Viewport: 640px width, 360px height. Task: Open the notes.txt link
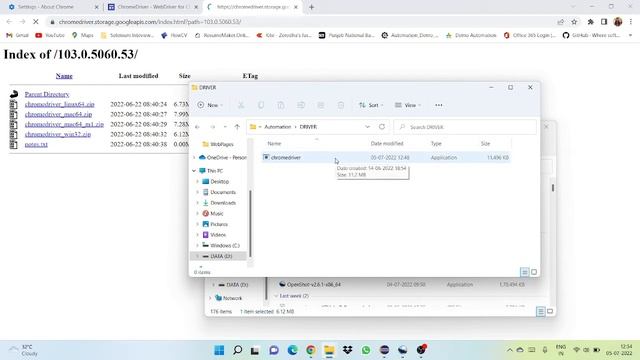click(36, 144)
